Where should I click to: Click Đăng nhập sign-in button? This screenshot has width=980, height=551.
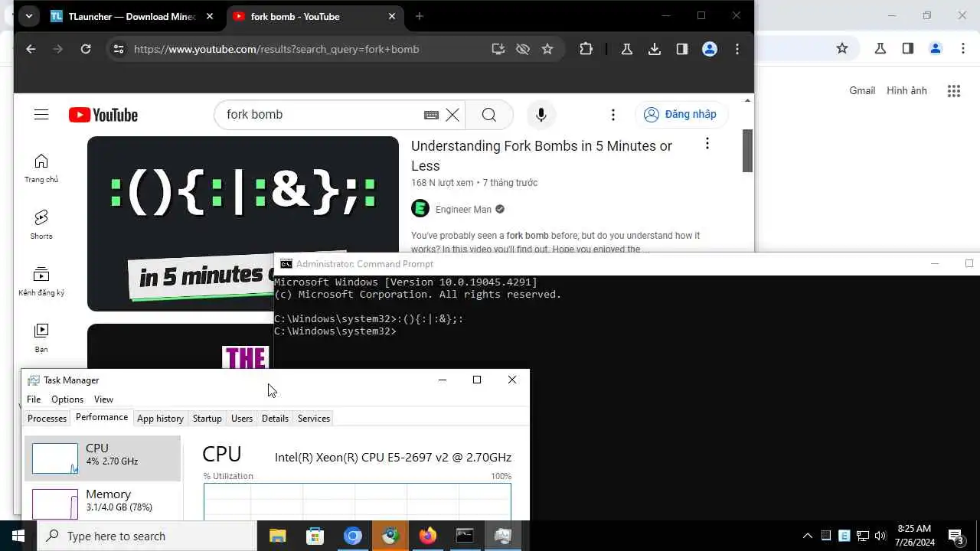681,114
